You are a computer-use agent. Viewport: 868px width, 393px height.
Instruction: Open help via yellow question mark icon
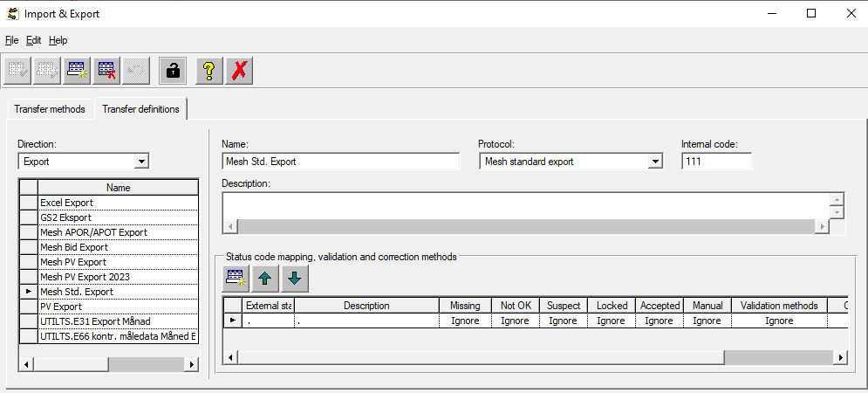coord(209,71)
